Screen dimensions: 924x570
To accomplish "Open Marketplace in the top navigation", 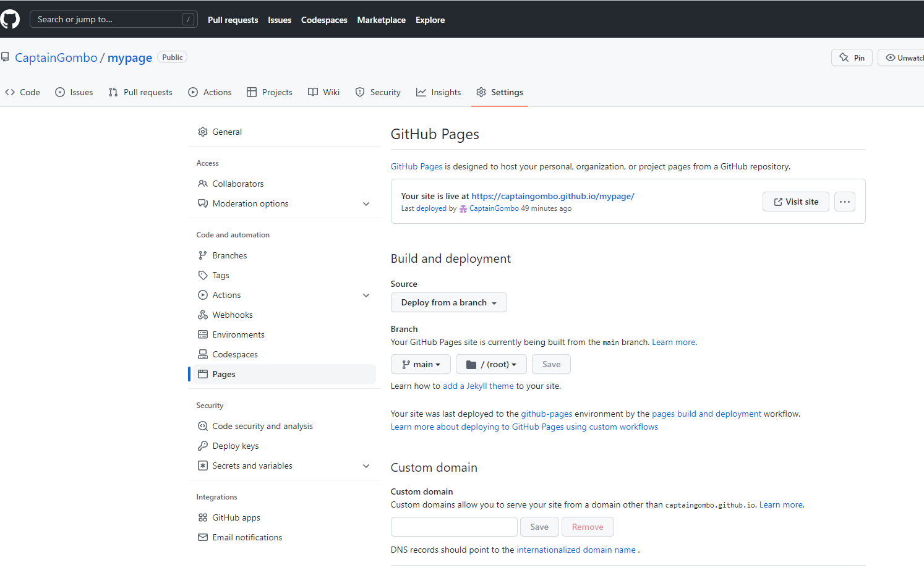I will pos(382,20).
